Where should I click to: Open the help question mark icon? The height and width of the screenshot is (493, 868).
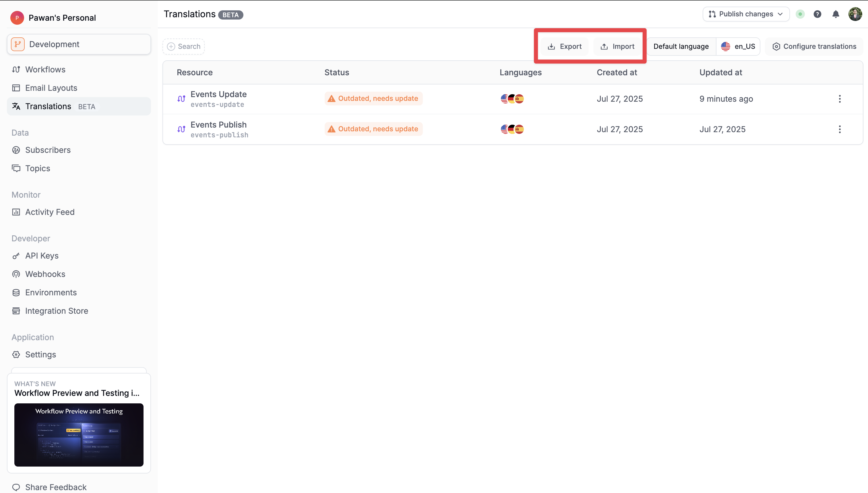click(x=817, y=14)
